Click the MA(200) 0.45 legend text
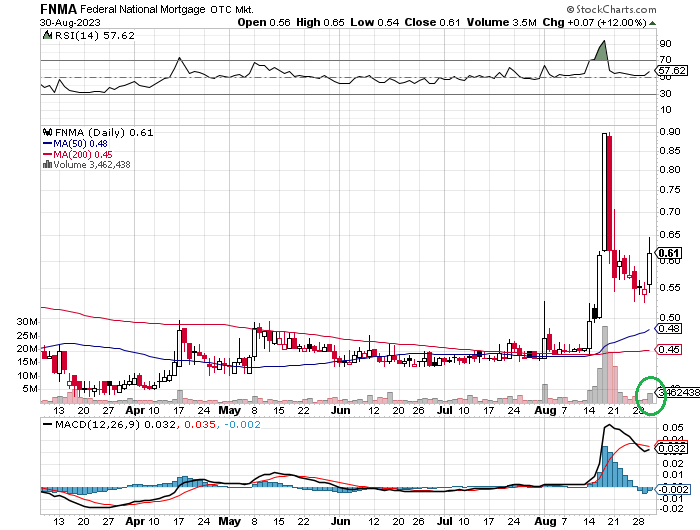 pos(83,154)
